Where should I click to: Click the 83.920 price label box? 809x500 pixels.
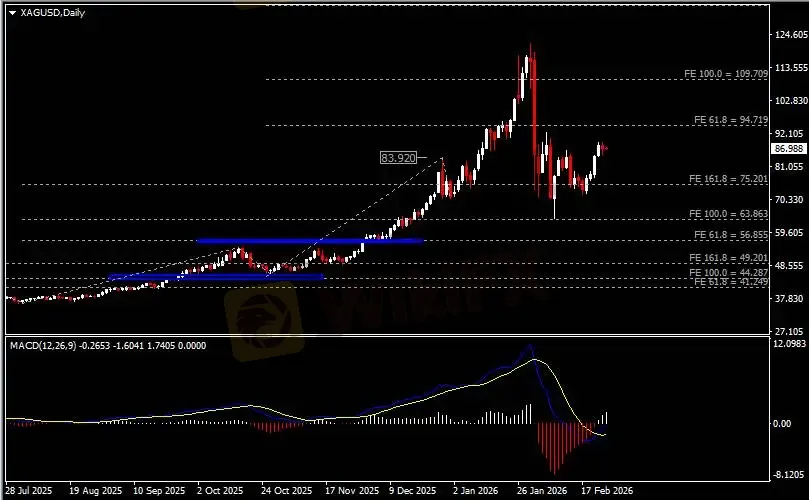pos(398,158)
